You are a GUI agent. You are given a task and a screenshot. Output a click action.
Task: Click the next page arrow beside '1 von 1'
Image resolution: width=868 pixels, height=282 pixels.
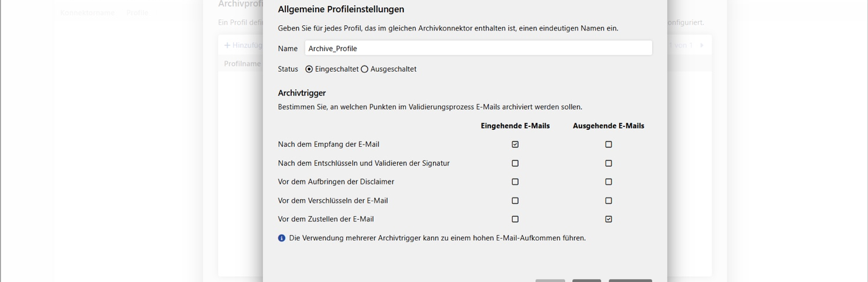(x=702, y=45)
